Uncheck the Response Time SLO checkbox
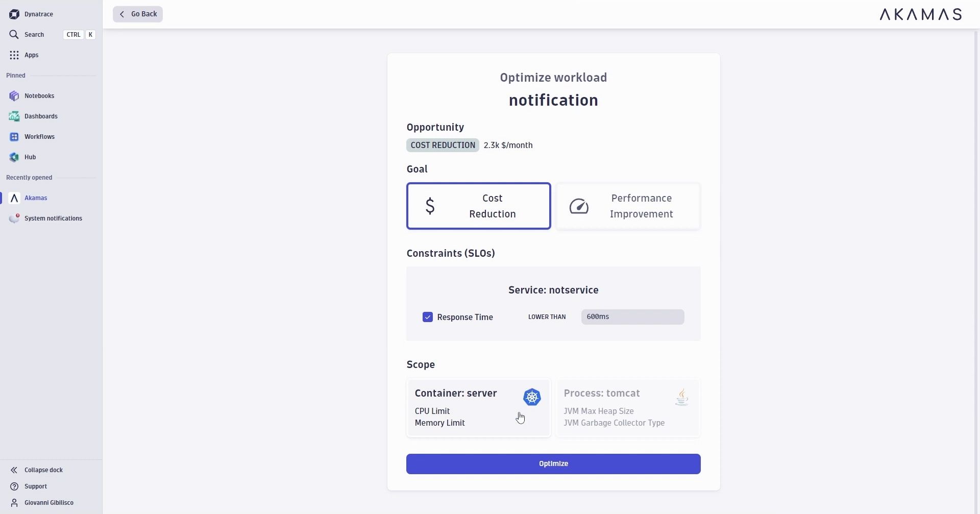This screenshot has height=514, width=980. [427, 317]
